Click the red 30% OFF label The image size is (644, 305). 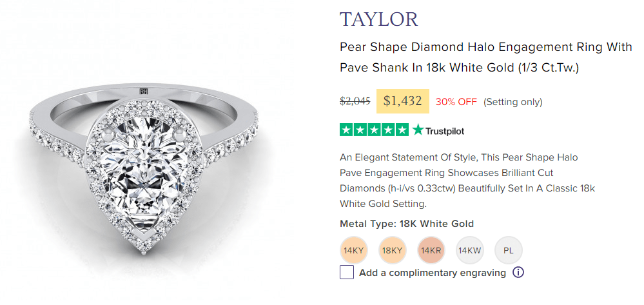(456, 102)
